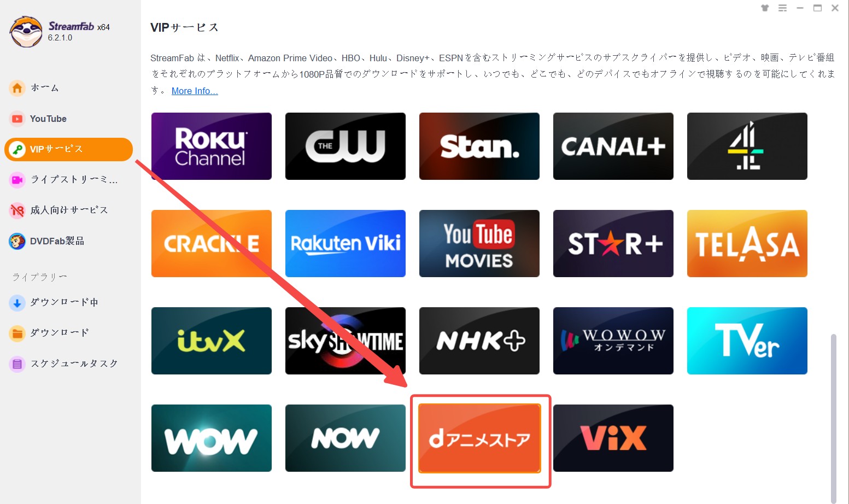Select the 成人向けサービス menu label
The image size is (849, 504).
point(69,210)
